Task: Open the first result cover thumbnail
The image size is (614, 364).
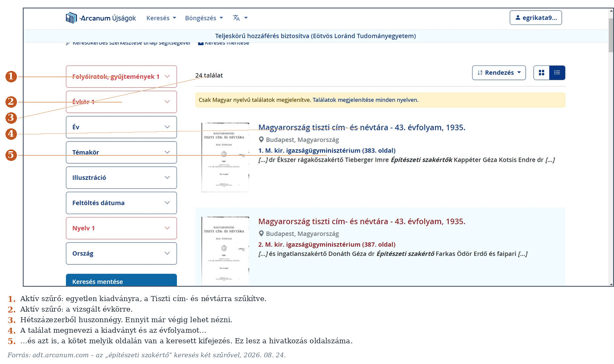Action: pyautogui.click(x=225, y=158)
